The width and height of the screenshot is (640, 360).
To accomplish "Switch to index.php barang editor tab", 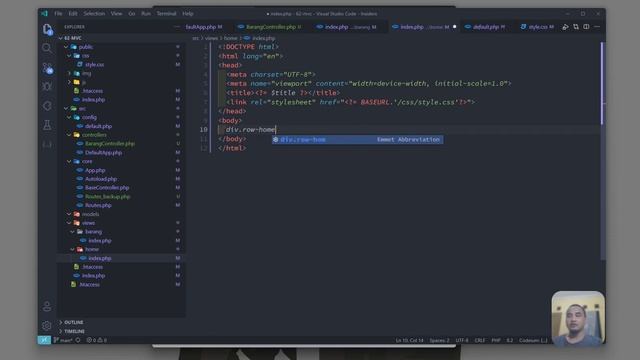I will click(x=347, y=27).
